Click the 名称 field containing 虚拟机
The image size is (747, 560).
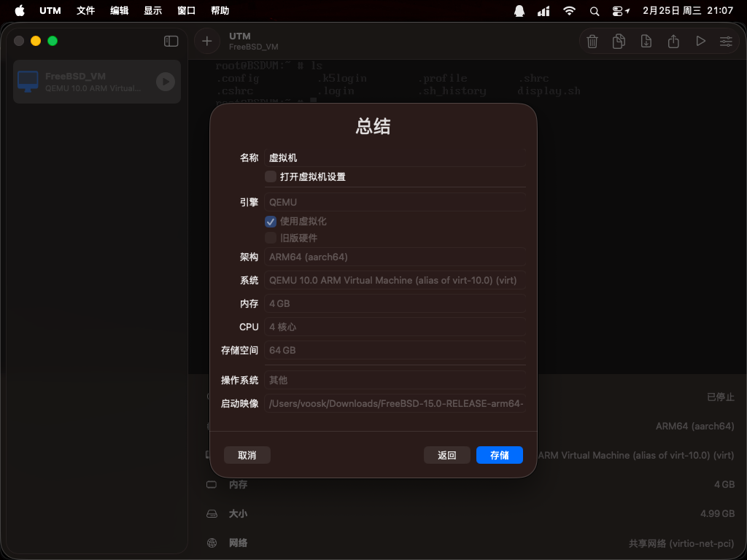coord(395,157)
